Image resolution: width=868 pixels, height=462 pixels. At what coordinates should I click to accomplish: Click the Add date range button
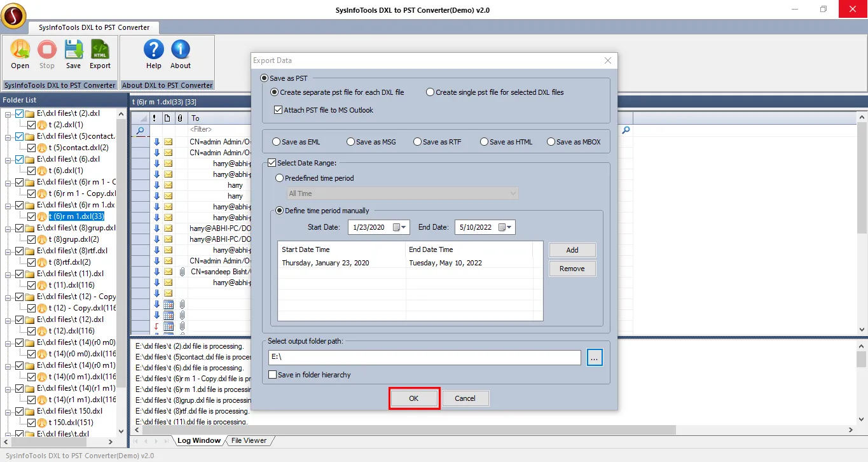coord(572,250)
